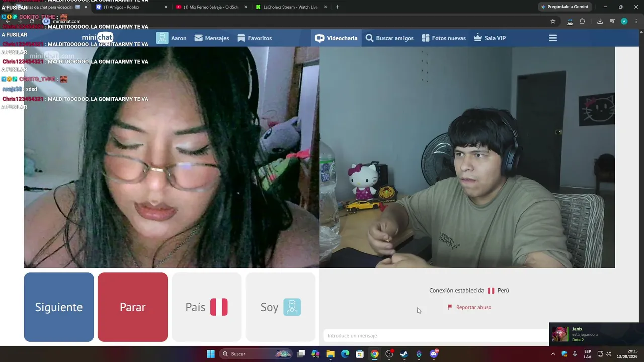The width and height of the screenshot is (644, 362).
Task: Open the network and volume quick settings
Action: 604,354
